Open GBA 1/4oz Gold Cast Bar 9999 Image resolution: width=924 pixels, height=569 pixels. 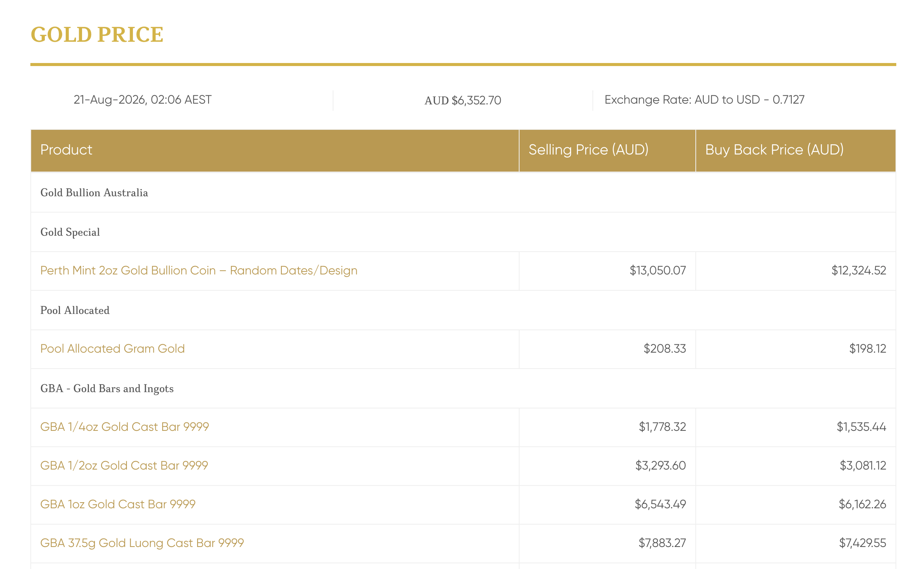[x=125, y=427]
